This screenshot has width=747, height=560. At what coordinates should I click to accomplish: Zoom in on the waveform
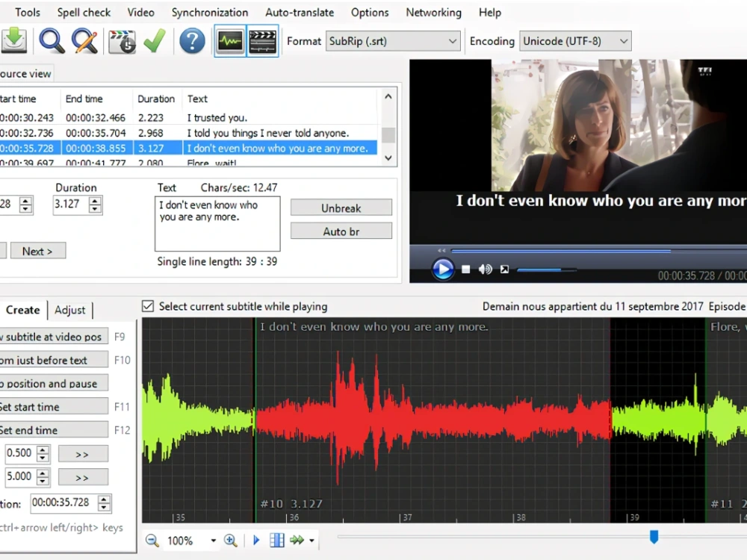pos(232,540)
